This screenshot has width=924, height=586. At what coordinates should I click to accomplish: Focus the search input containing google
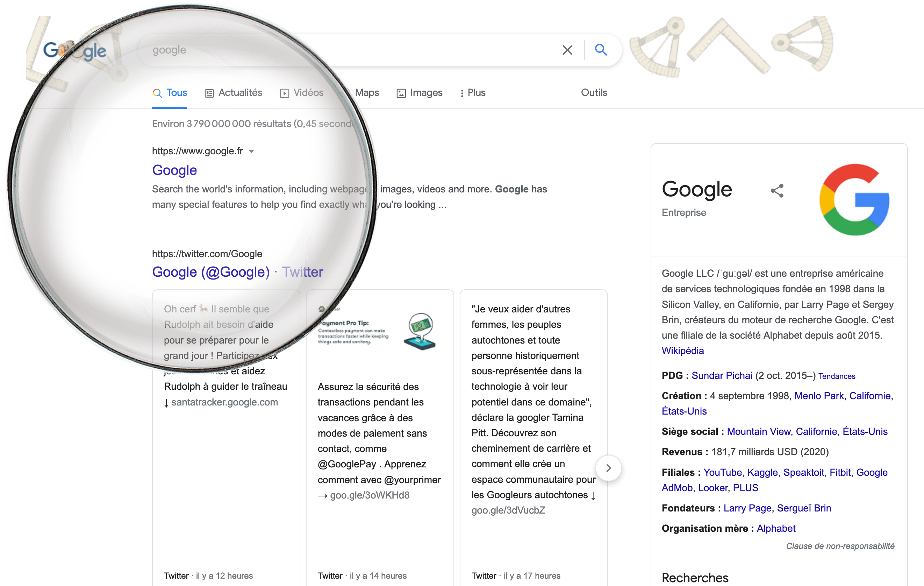(345, 50)
